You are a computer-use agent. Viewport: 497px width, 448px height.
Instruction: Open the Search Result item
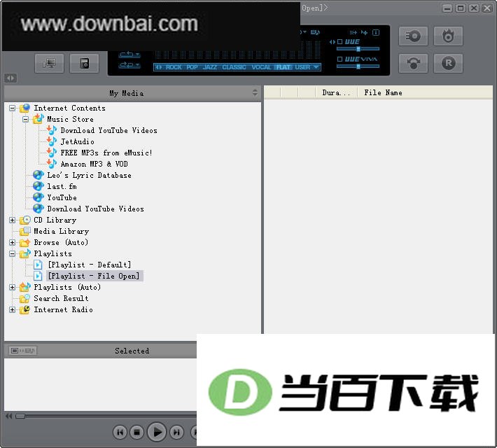point(61,299)
